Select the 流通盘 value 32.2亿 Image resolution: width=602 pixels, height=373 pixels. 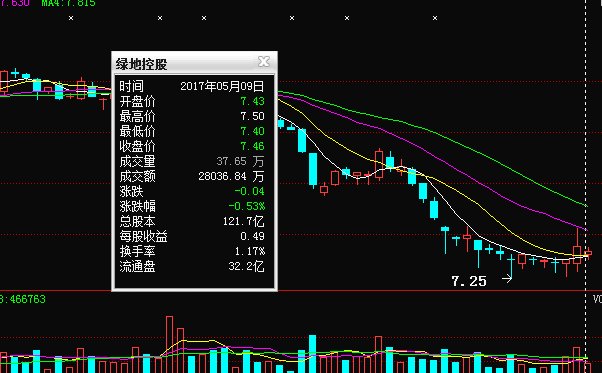coord(246,266)
